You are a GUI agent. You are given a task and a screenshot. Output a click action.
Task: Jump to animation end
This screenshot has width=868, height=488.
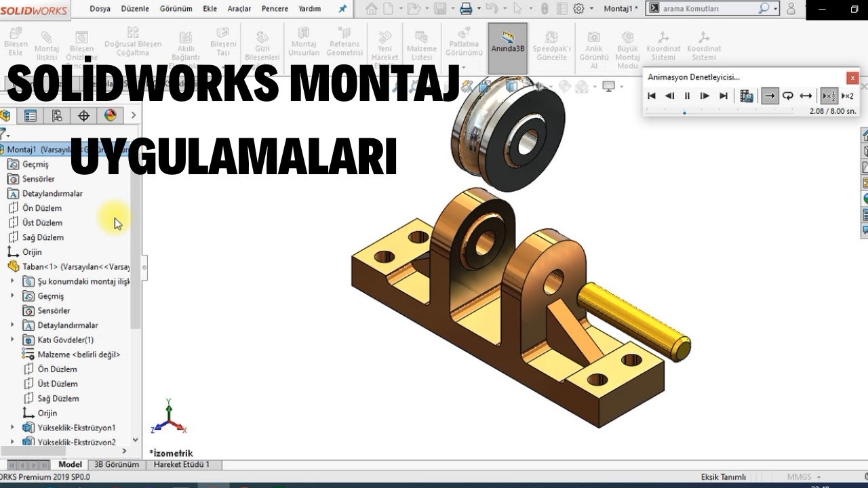coord(723,96)
